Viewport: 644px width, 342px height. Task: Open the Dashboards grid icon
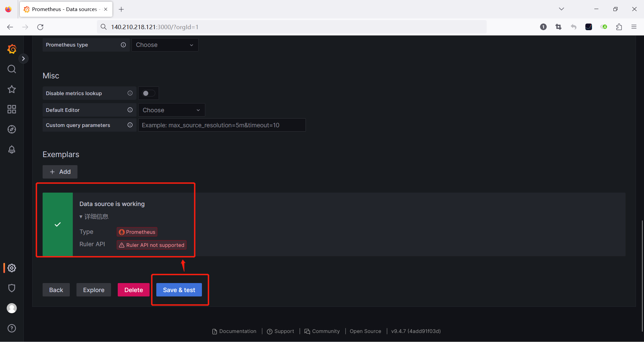(12, 109)
